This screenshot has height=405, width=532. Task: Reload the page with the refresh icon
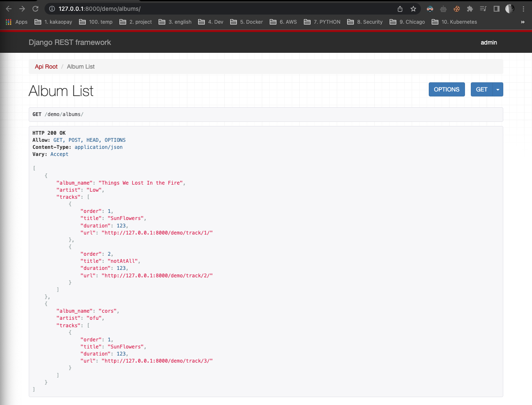click(35, 9)
